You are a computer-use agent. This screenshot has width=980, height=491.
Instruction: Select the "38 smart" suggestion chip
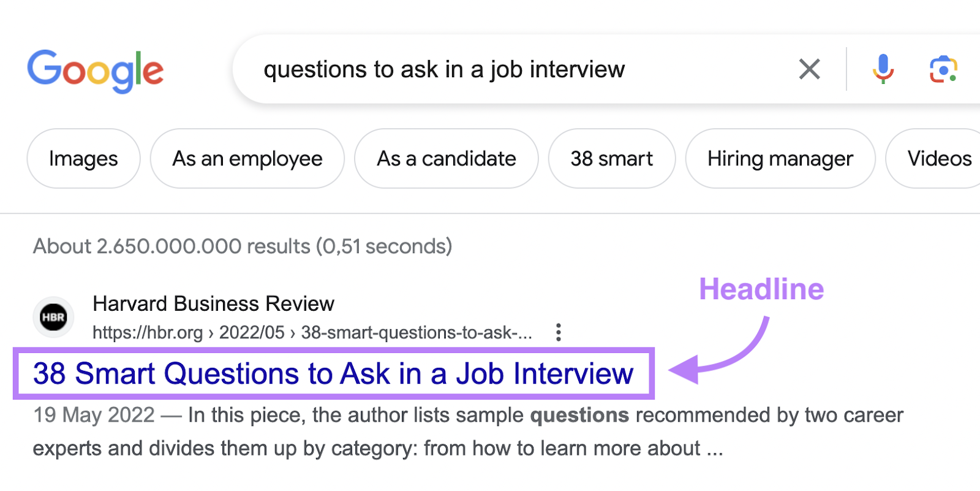coord(611,159)
